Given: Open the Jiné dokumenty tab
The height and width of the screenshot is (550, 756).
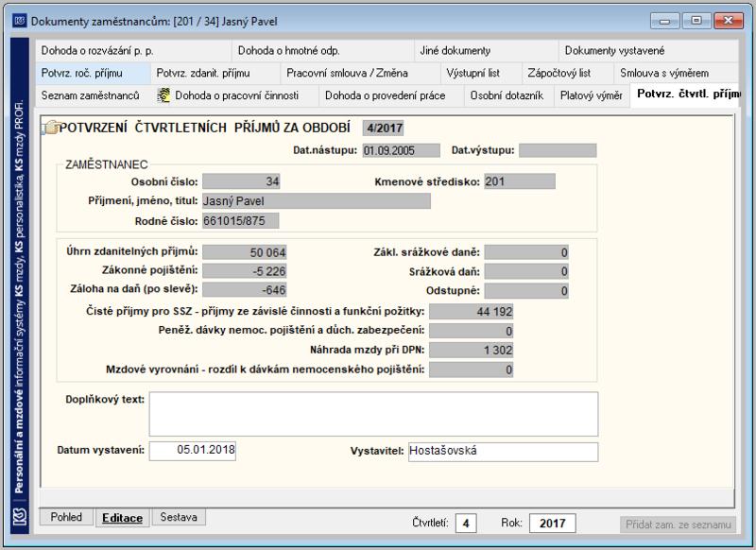Looking at the screenshot, I should point(487,51).
